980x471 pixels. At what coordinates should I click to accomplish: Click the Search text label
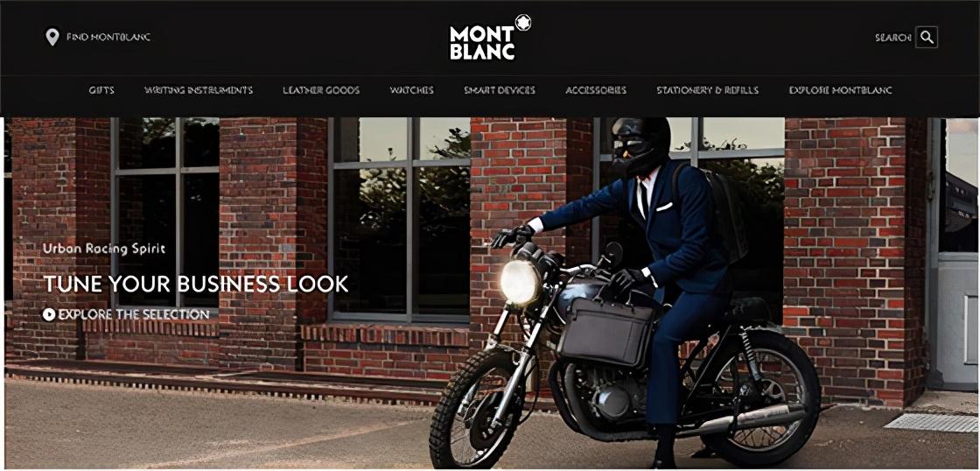892,38
